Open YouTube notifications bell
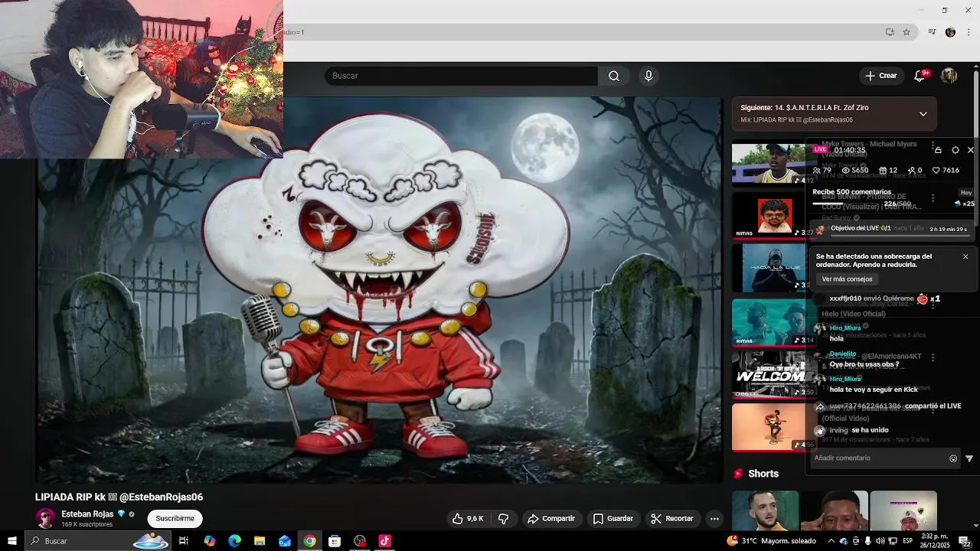This screenshot has width=980, height=551. click(x=920, y=76)
